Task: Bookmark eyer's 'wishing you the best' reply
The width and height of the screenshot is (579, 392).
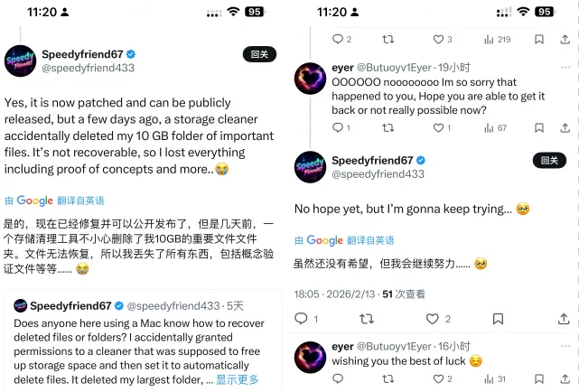Action: click(539, 378)
